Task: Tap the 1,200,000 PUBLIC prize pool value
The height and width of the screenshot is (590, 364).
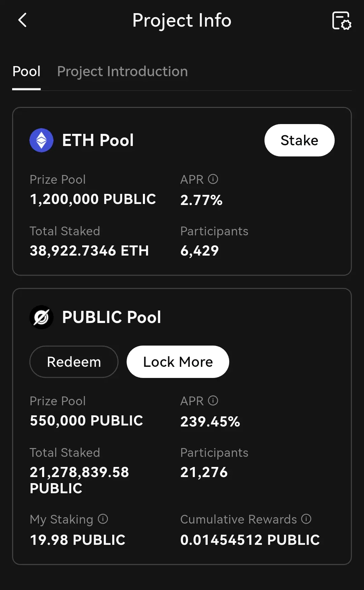Action: (93, 199)
